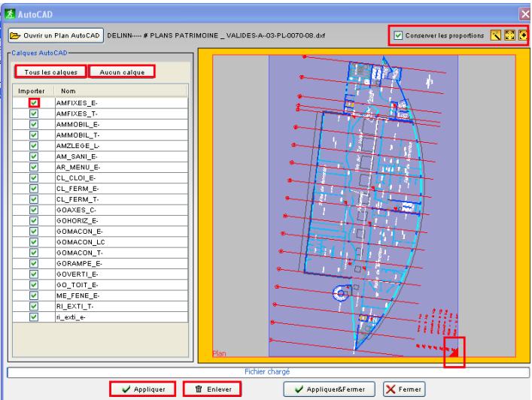Select the layer name AR_MENU_E-
Image resolution: width=532 pixels, height=400 pixels.
[x=78, y=167]
